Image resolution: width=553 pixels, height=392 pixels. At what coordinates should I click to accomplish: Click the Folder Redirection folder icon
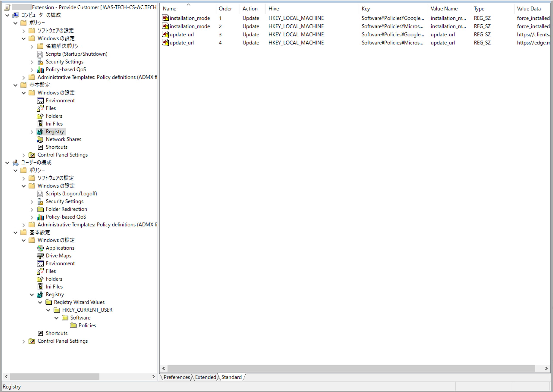tap(40, 209)
